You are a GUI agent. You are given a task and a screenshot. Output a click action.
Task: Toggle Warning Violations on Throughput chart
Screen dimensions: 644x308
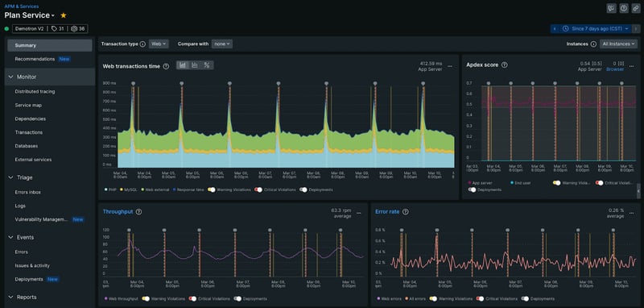(146, 299)
